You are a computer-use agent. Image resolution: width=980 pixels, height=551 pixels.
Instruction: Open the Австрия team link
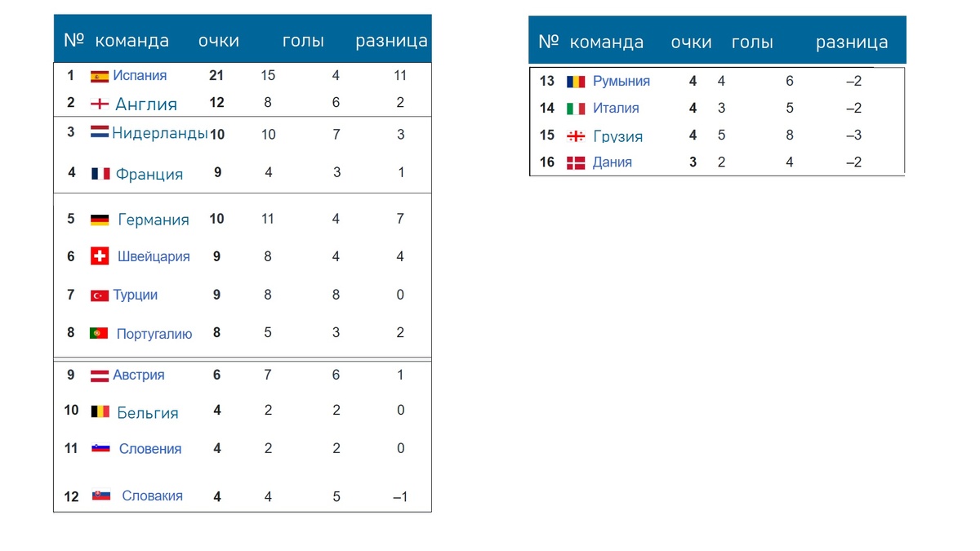coord(139,375)
